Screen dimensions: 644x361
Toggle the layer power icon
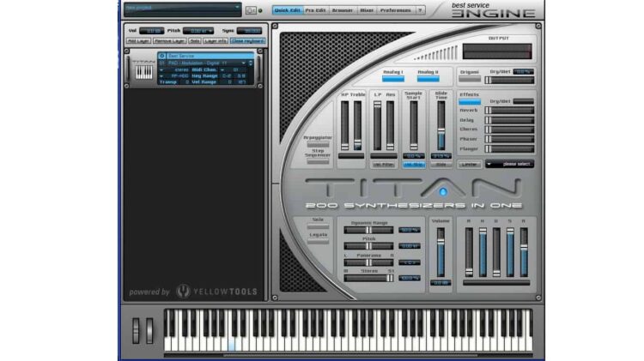click(161, 56)
